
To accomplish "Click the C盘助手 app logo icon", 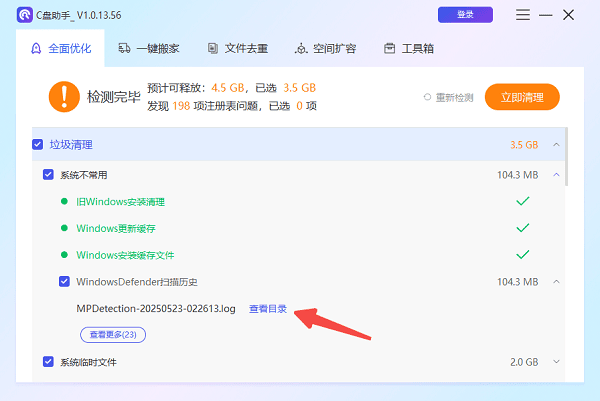I will [25, 15].
